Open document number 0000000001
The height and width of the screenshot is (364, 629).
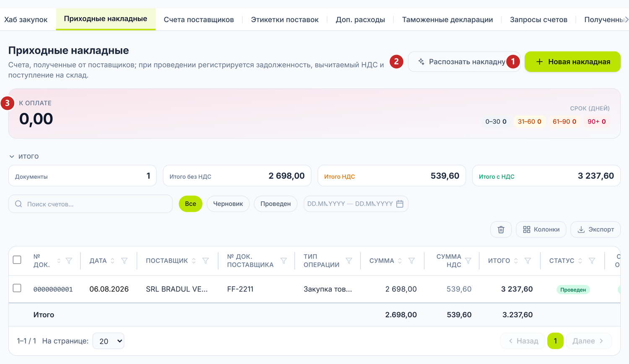tap(53, 289)
